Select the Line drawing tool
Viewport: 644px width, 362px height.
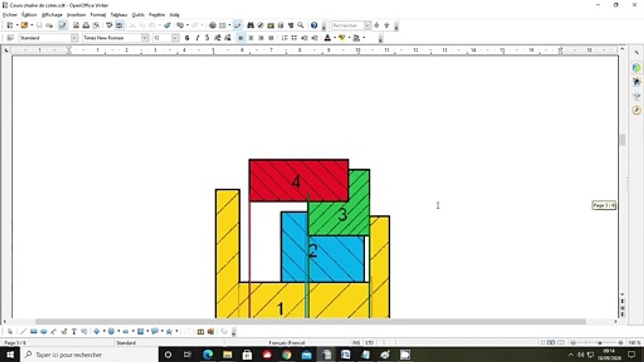(23, 331)
